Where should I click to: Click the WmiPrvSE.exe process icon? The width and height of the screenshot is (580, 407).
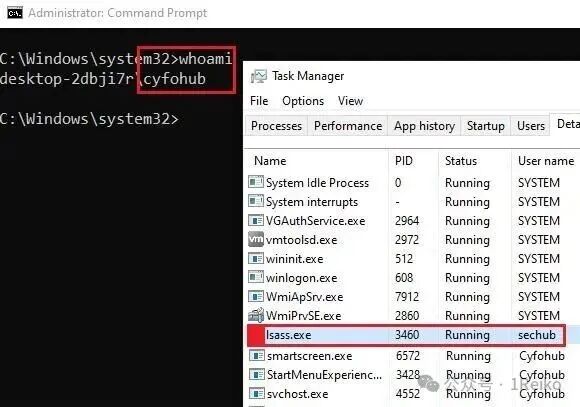pos(256,315)
